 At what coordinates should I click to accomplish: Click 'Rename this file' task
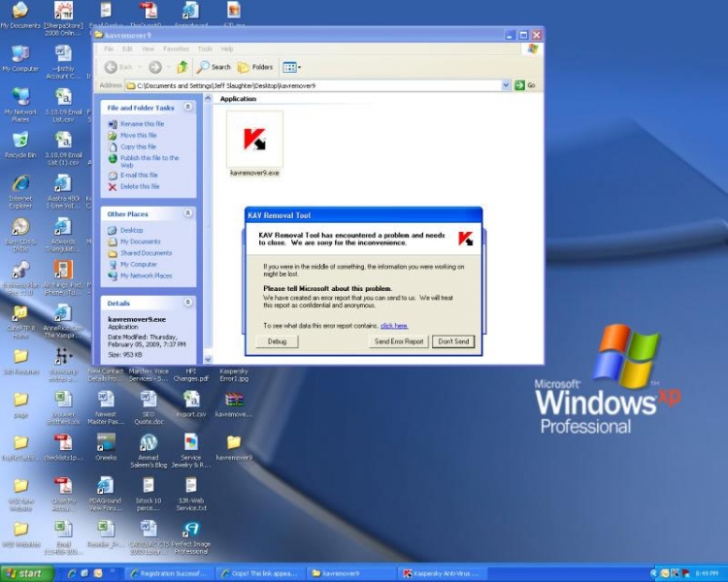[137, 124]
